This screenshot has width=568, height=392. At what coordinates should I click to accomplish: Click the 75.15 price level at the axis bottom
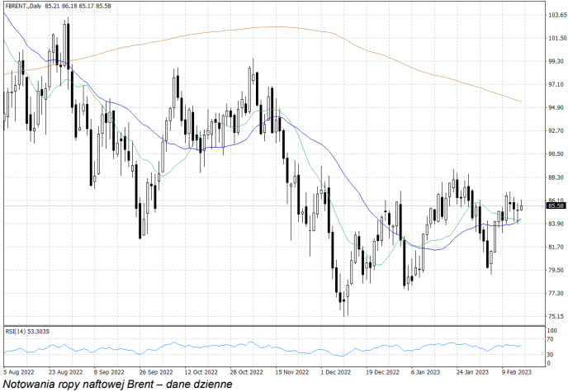(533, 316)
